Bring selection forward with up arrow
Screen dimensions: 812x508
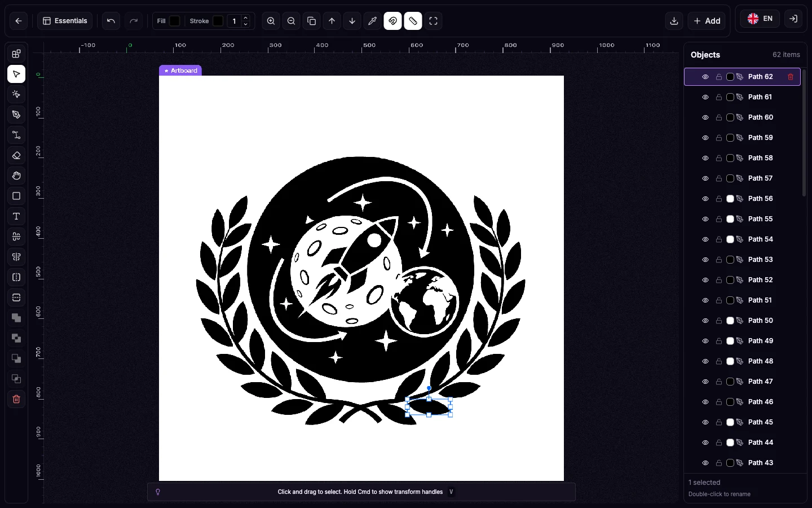pos(332,21)
